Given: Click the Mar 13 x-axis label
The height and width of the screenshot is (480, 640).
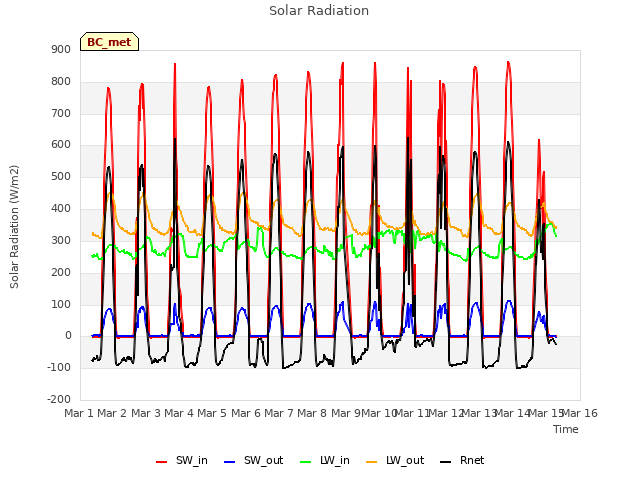Looking at the screenshot, I should (x=479, y=413).
